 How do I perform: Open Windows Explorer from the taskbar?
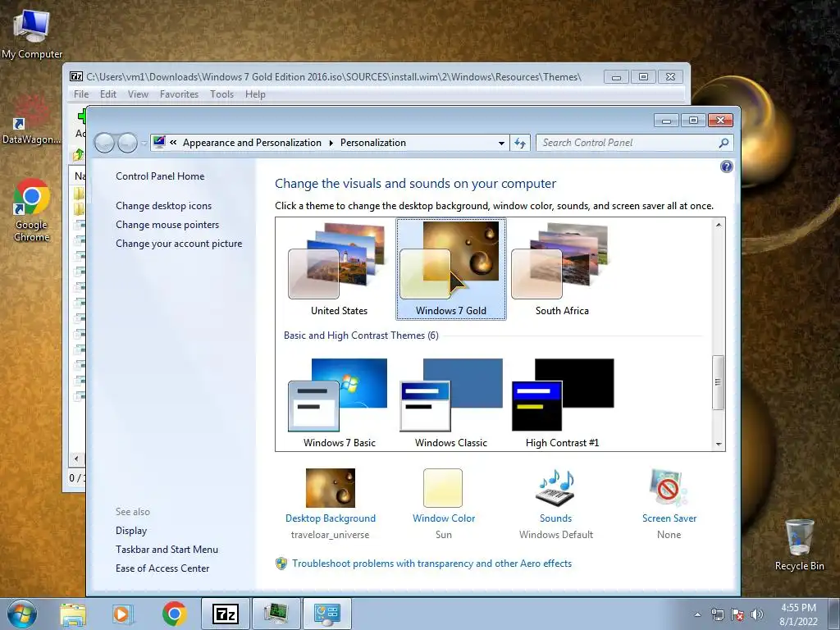tap(73, 614)
